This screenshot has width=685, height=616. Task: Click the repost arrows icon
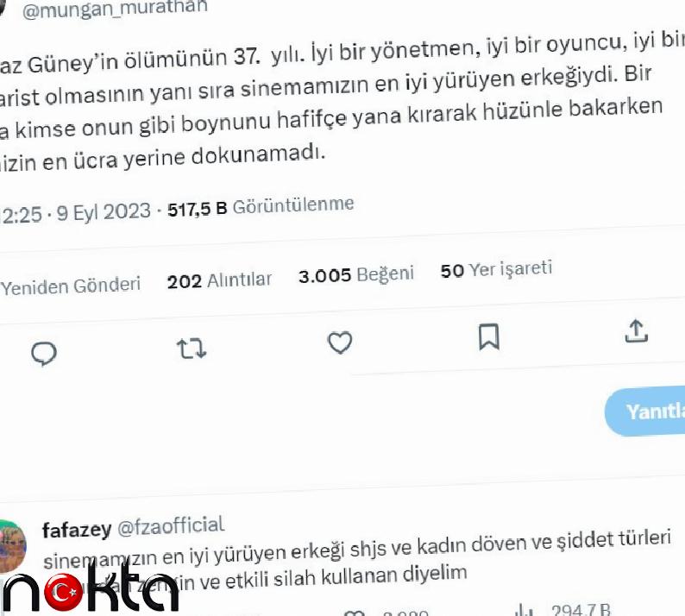[x=192, y=349]
